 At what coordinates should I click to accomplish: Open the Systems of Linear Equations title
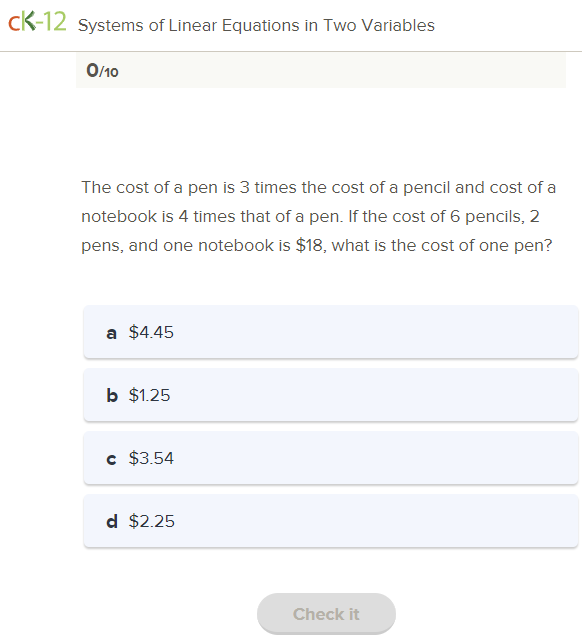click(256, 25)
